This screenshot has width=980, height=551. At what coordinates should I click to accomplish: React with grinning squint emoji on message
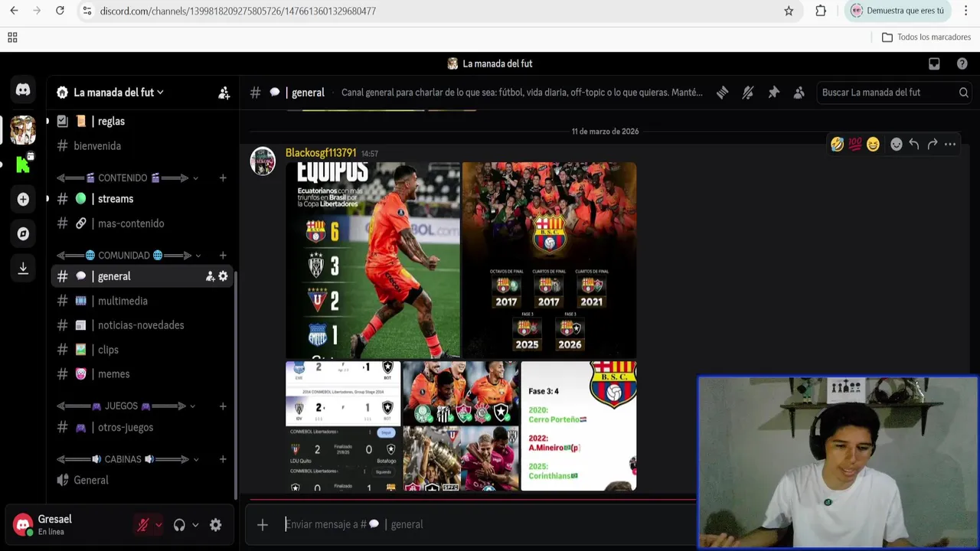873,144
